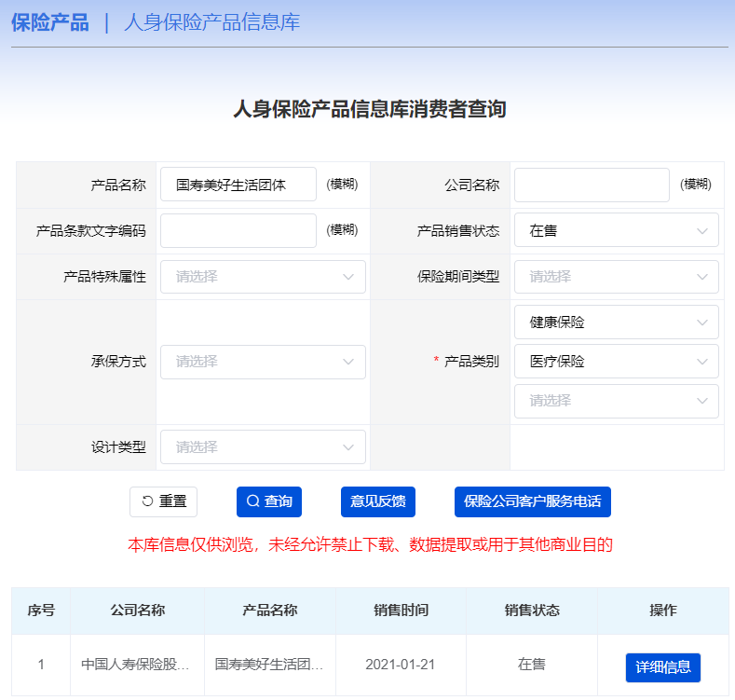Click the 人身保险产品信息库 header link

pyautogui.click(x=211, y=22)
